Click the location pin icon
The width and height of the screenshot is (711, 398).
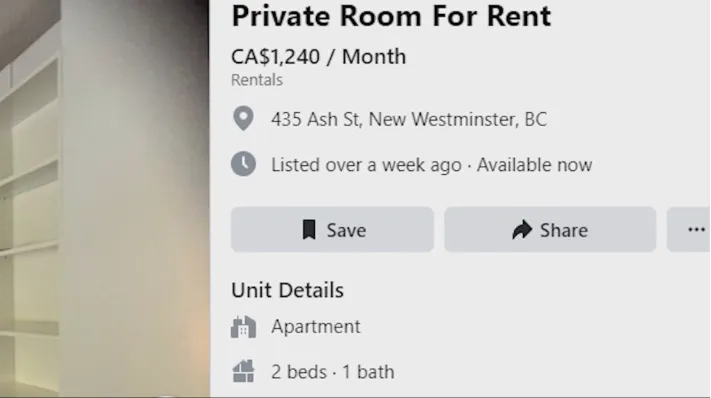coord(243,119)
